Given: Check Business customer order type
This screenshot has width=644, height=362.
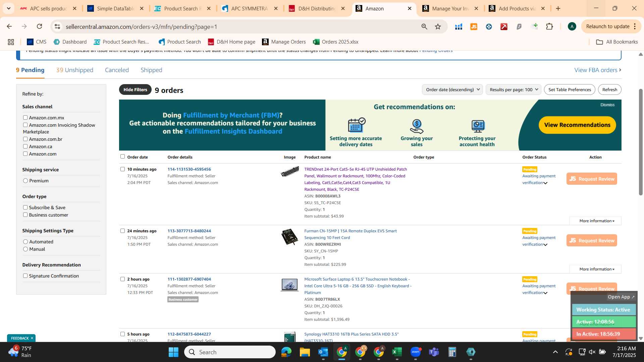Looking at the screenshot, I should pos(25,215).
